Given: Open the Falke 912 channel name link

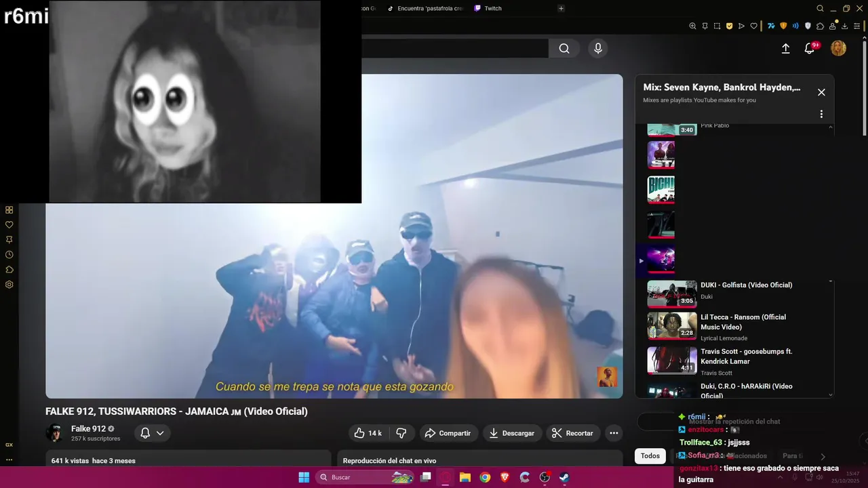Looking at the screenshot, I should click(x=88, y=428).
